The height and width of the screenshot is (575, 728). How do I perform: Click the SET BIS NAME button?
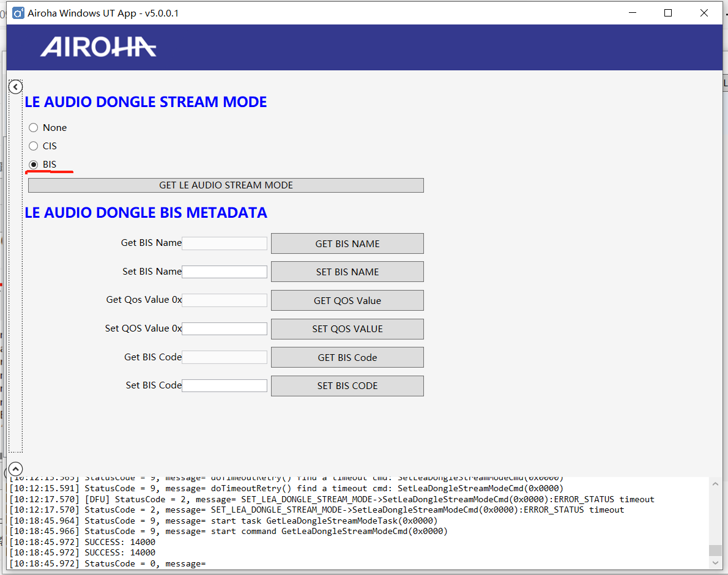(x=347, y=272)
